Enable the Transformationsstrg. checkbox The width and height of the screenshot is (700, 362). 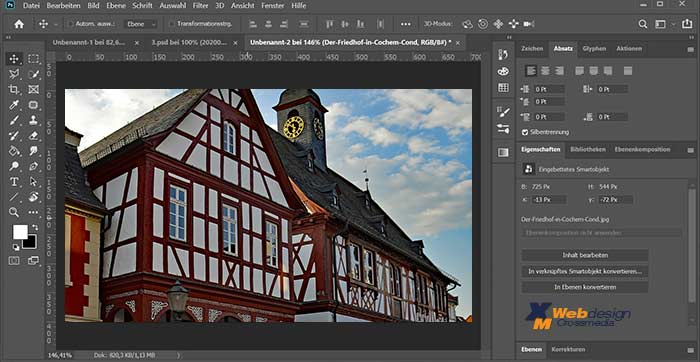pyautogui.click(x=172, y=24)
